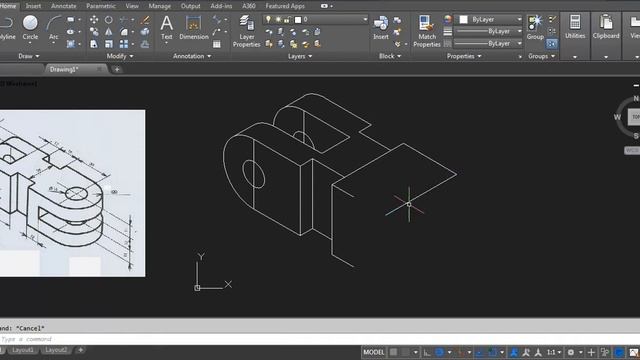Image resolution: width=640 pixels, height=360 pixels.
Task: Click the Stretch tool in Modify panel
Action: point(94,44)
